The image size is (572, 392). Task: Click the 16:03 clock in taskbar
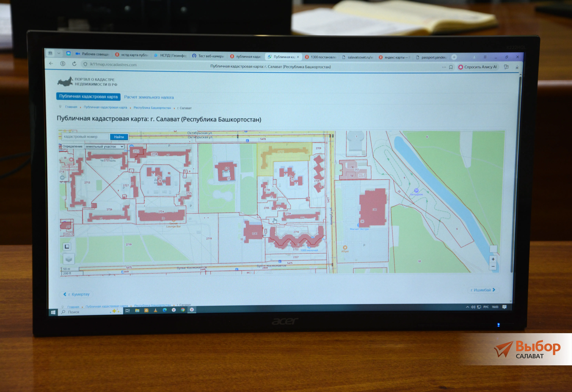495,307
